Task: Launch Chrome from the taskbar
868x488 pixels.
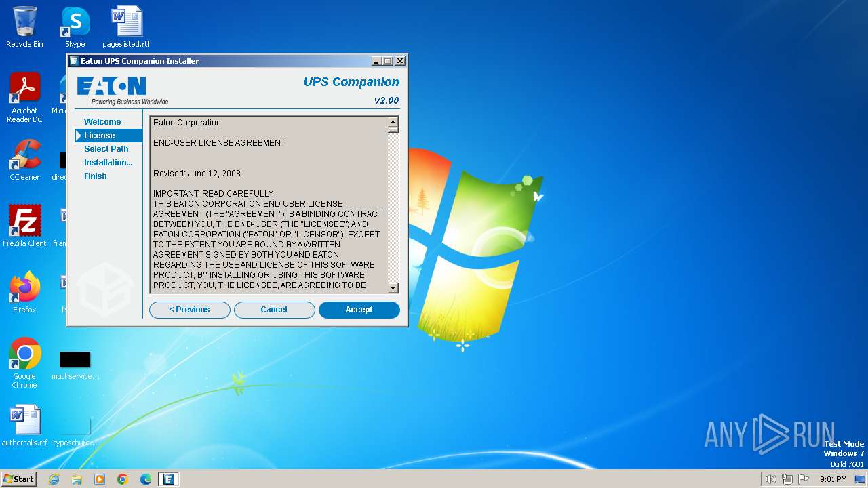Action: click(123, 479)
